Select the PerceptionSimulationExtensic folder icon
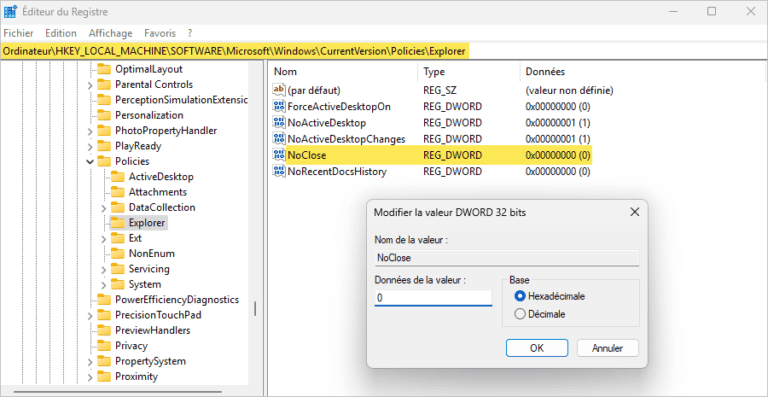Screen dimensions: 768x397 click(103, 100)
